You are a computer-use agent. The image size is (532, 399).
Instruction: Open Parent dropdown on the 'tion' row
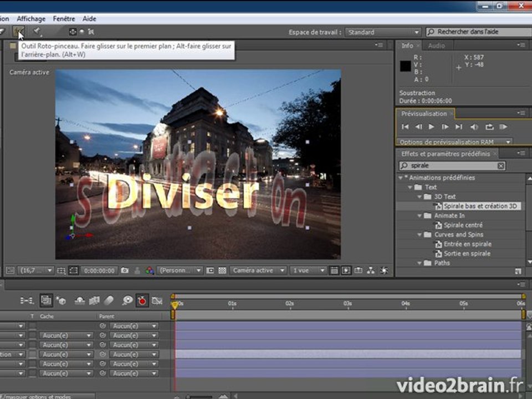(134, 354)
